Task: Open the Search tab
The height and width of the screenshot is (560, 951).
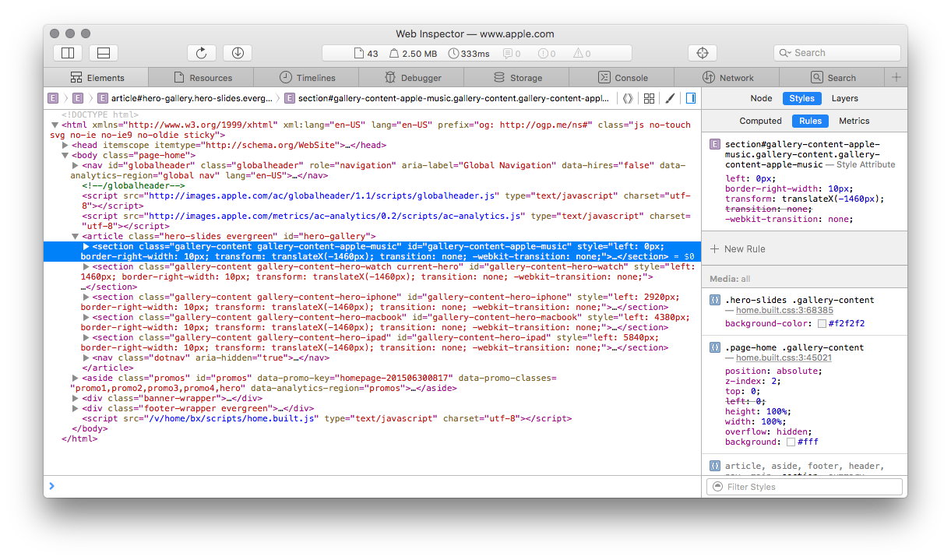Action: click(833, 77)
